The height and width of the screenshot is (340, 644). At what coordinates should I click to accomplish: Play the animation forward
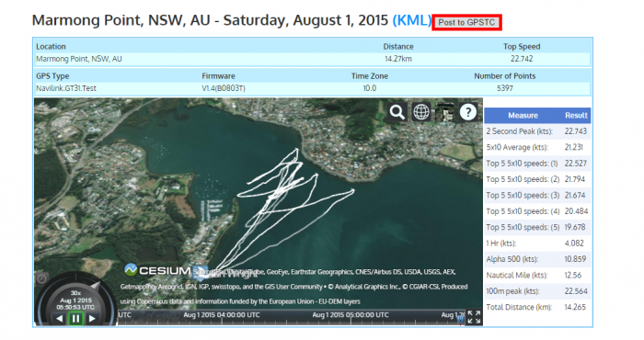pyautogui.click(x=92, y=318)
